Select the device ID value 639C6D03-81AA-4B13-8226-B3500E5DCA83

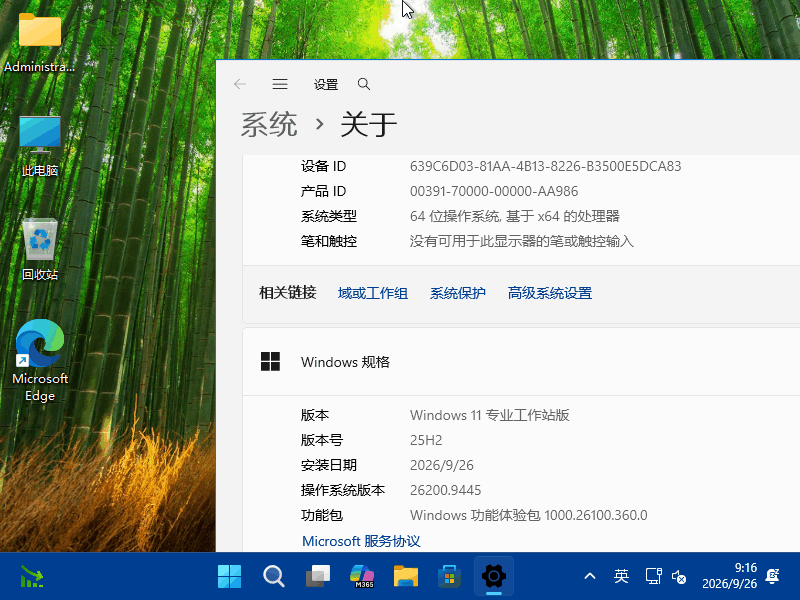click(x=545, y=166)
